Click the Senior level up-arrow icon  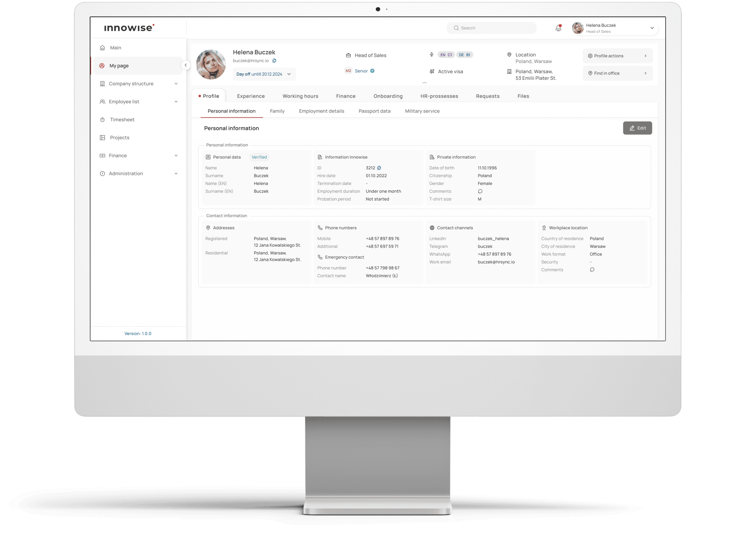click(373, 71)
